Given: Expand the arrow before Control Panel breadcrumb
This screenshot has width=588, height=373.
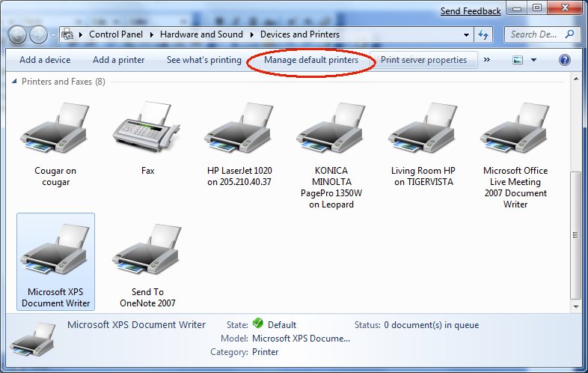Looking at the screenshot, I should [80, 34].
